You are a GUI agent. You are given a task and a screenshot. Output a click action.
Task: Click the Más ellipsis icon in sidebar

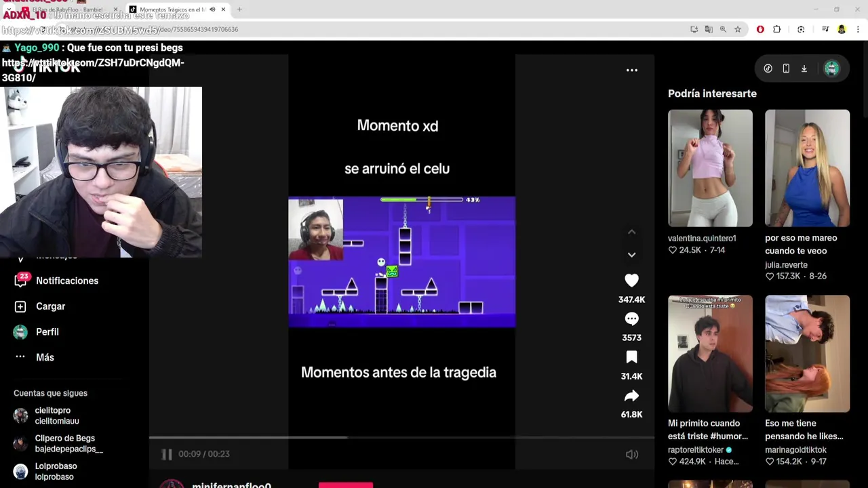(20, 357)
